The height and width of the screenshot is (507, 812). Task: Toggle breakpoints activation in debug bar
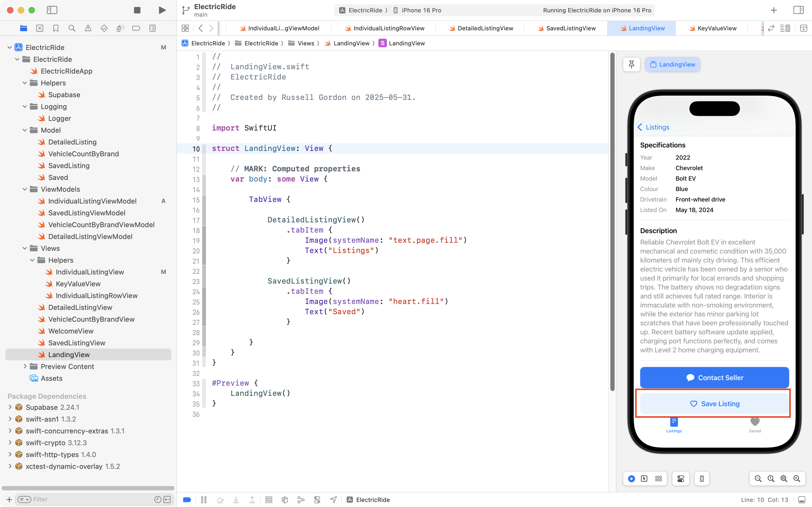coord(187,500)
